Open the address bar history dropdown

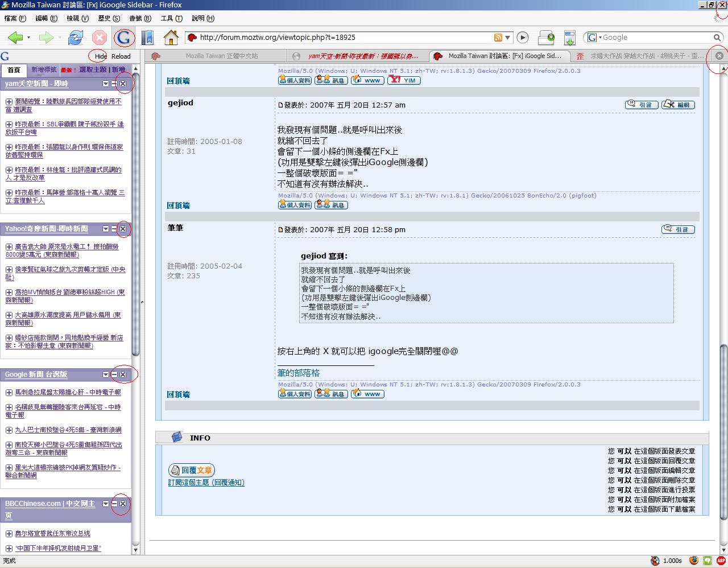pyautogui.click(x=507, y=38)
